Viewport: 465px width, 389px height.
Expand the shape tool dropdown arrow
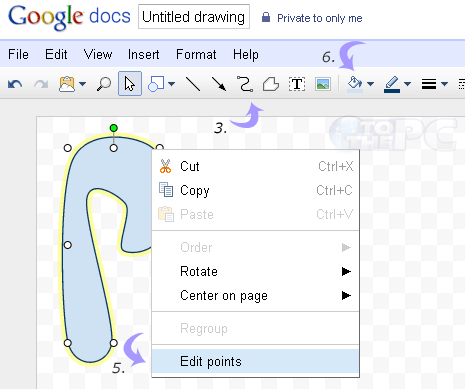coord(171,84)
